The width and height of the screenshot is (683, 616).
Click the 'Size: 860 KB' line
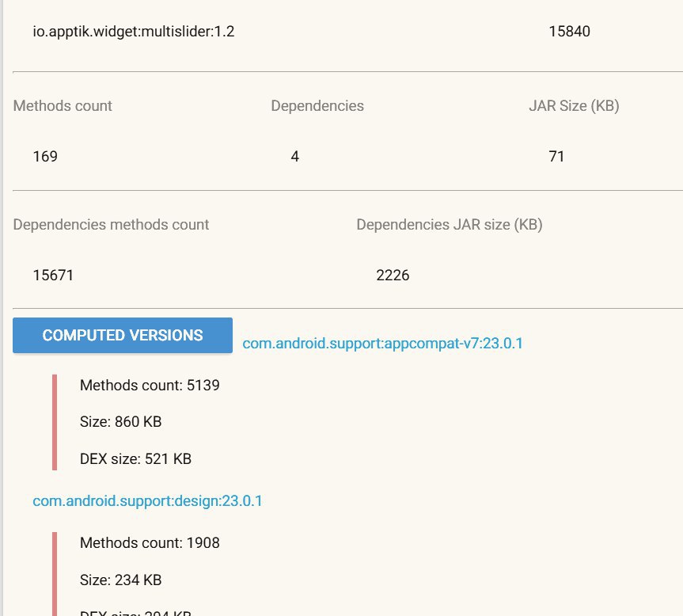[x=121, y=422]
